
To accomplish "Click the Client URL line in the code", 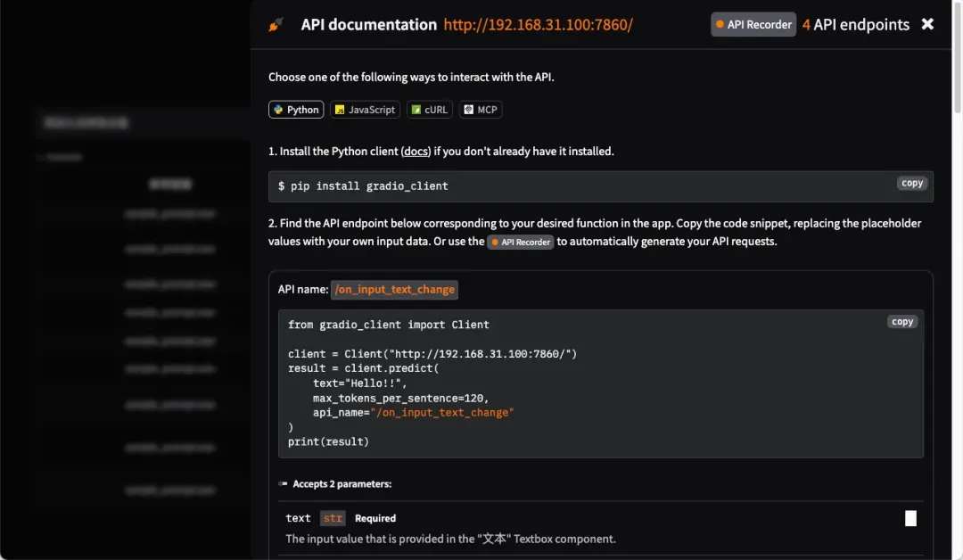I will pos(432,354).
